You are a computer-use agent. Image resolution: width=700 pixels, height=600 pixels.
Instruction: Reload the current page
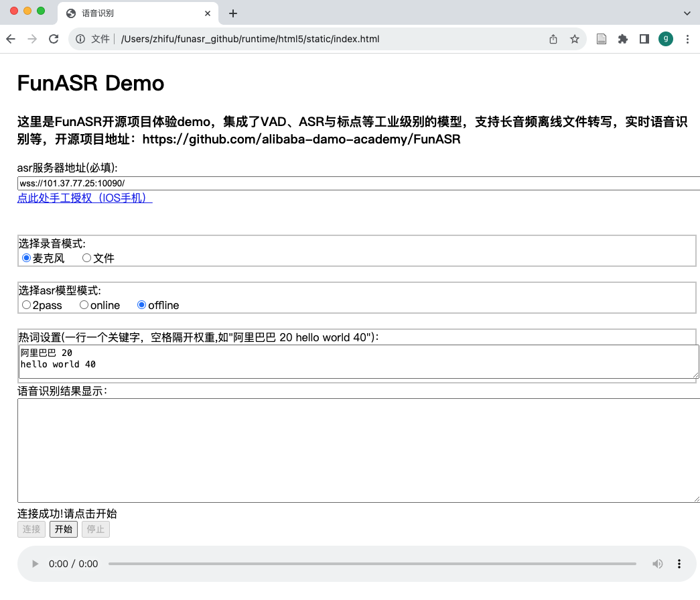click(54, 39)
